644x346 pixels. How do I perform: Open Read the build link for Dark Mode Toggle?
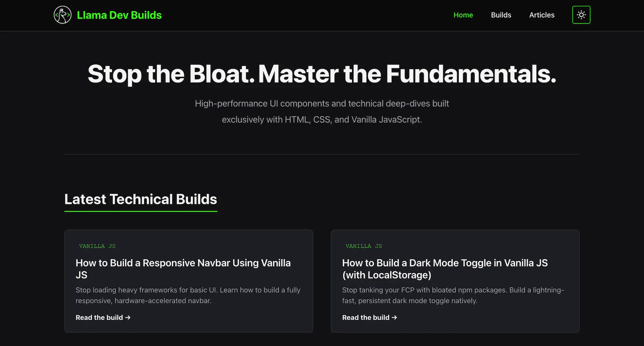[370, 317]
